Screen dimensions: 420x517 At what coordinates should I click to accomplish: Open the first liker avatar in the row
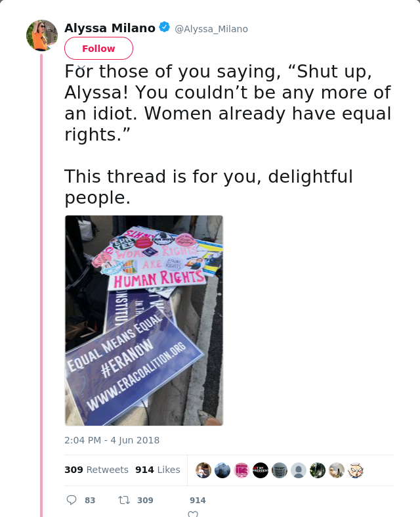coord(203,470)
